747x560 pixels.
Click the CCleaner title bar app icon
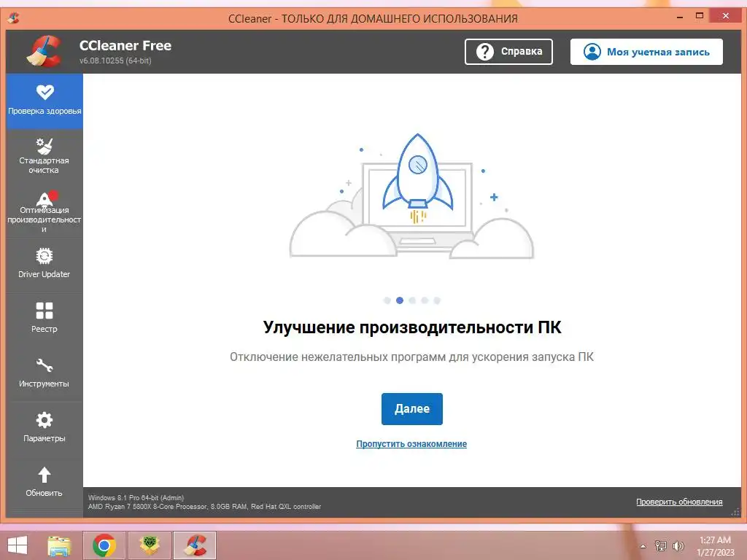(14, 17)
